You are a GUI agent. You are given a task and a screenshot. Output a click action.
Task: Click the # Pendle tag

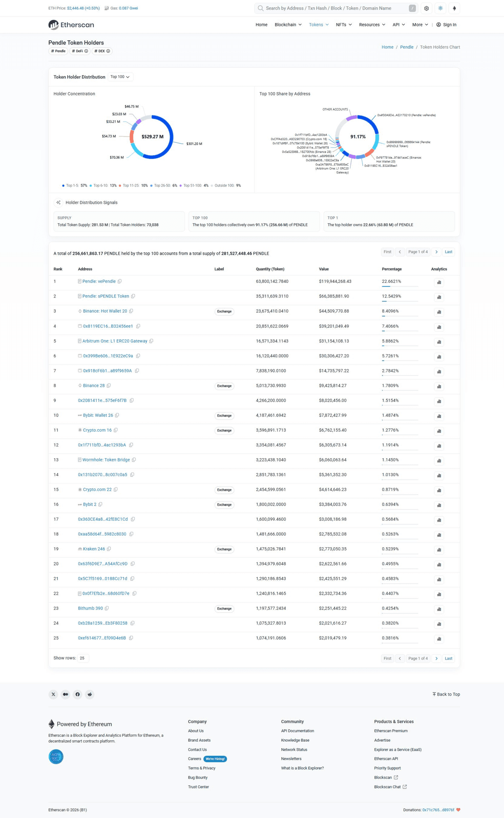(58, 51)
